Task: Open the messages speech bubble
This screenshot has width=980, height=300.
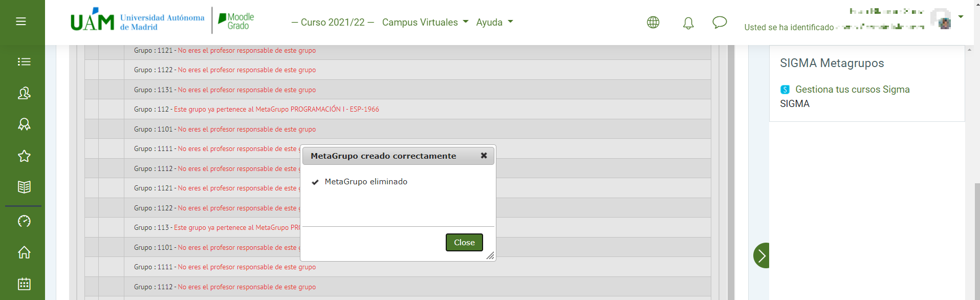Action: pos(720,23)
